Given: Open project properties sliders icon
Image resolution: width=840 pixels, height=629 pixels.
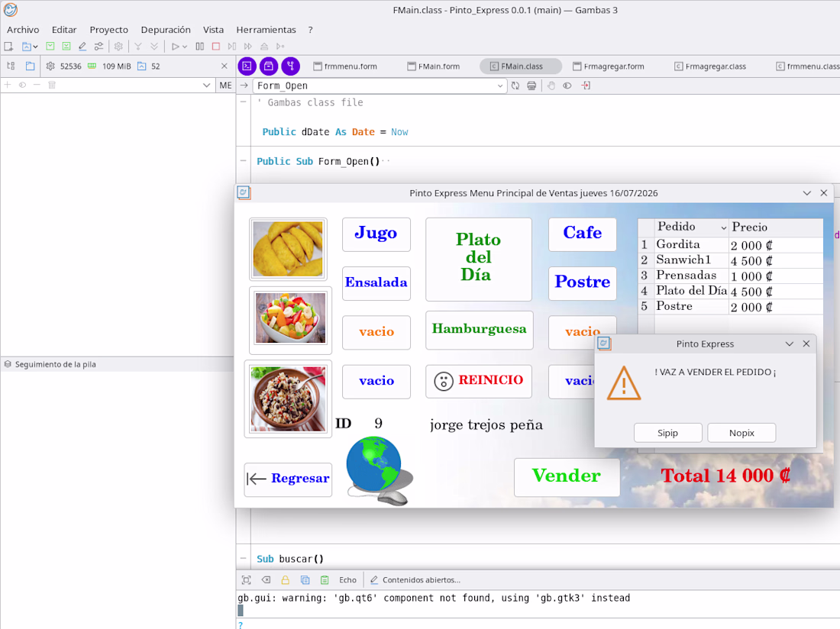Looking at the screenshot, I should [99, 47].
